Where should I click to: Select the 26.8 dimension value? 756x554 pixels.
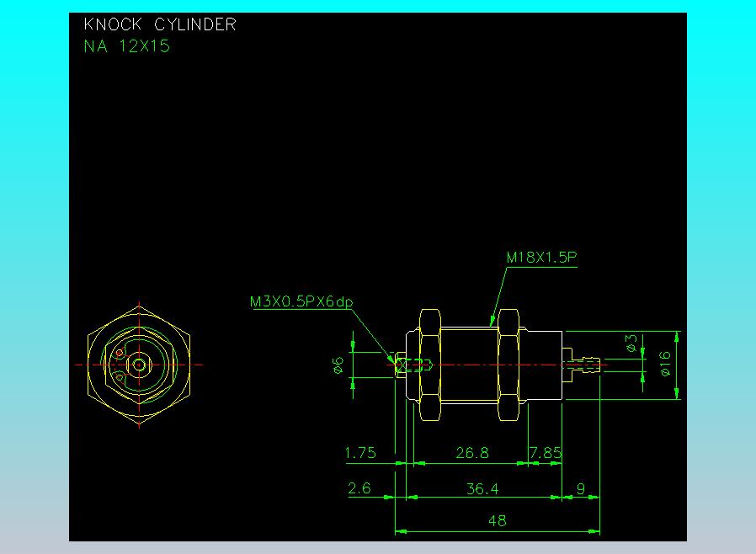click(x=472, y=453)
